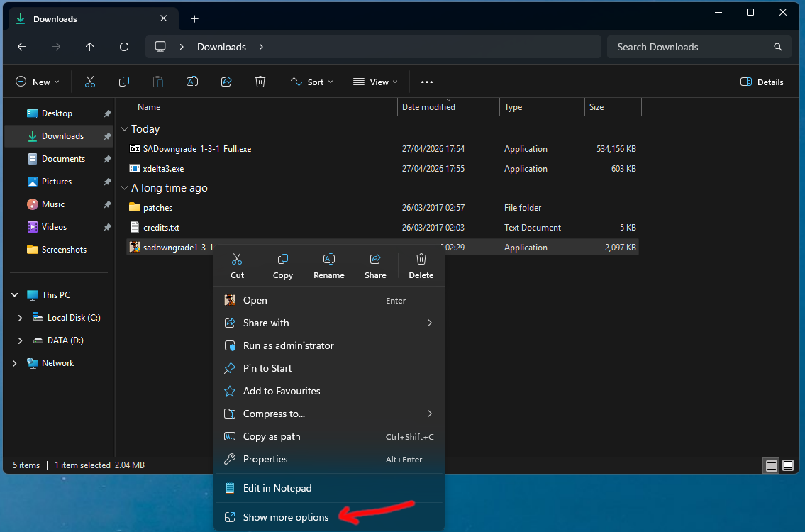Open the See more ellipsis menu
The height and width of the screenshot is (532, 805).
pyautogui.click(x=427, y=82)
